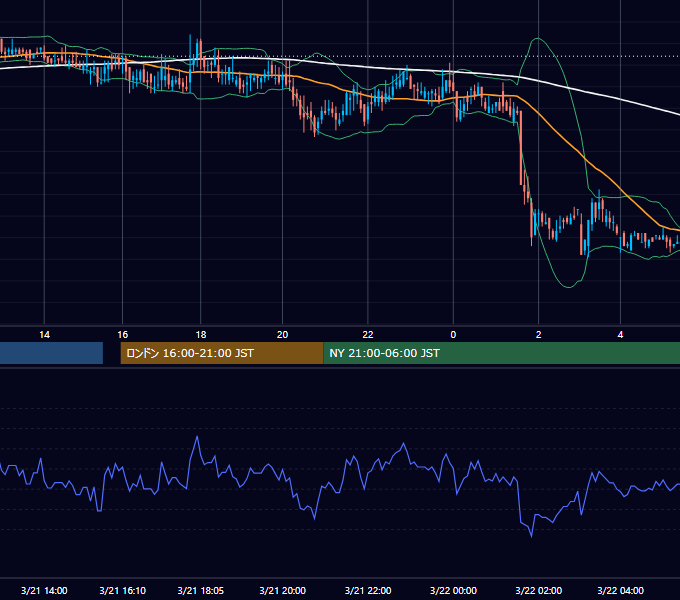Image resolution: width=680 pixels, height=600 pixels.
Task: Click the 16 hour label on price chart axis
Action: click(x=123, y=335)
